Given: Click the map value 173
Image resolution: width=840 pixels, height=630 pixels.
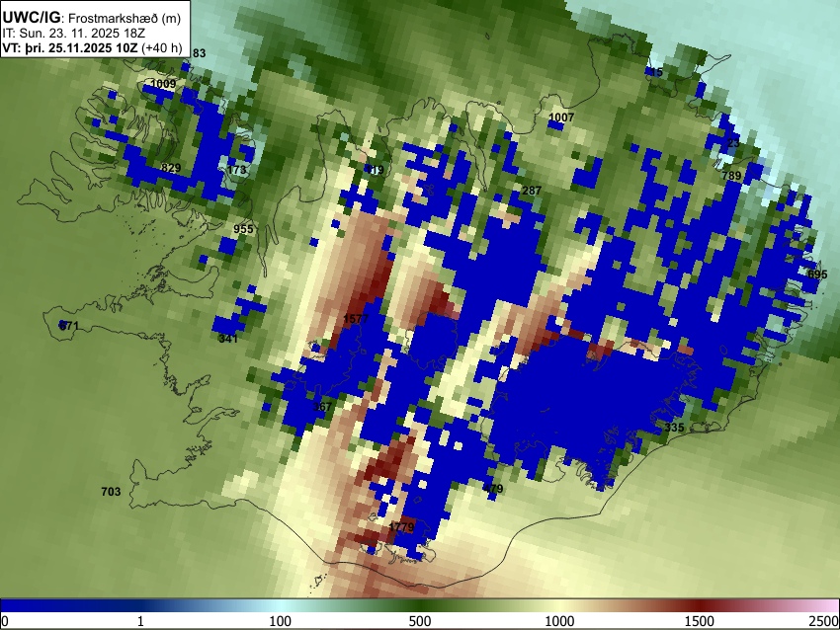Looking at the screenshot, I should (237, 170).
